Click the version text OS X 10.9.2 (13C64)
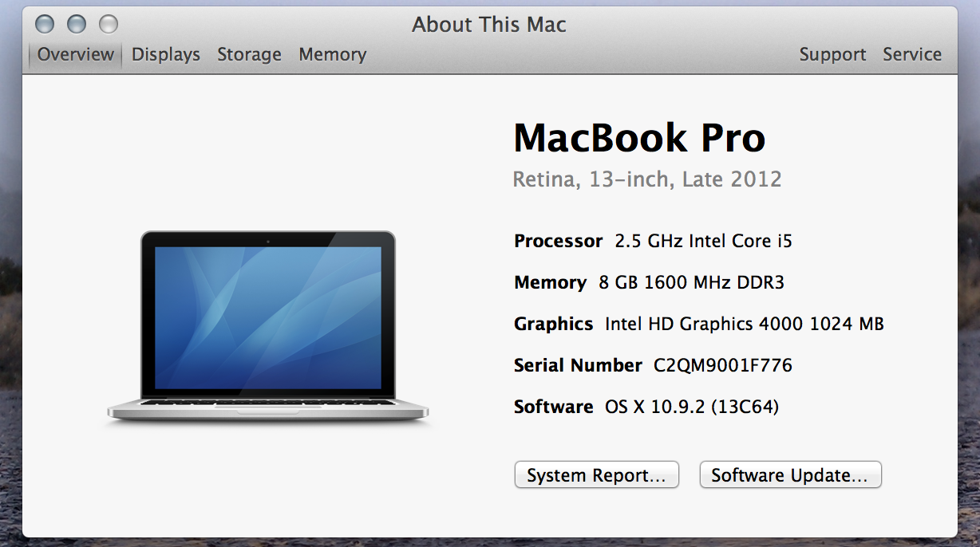The height and width of the screenshot is (547, 980). pyautogui.click(x=692, y=407)
